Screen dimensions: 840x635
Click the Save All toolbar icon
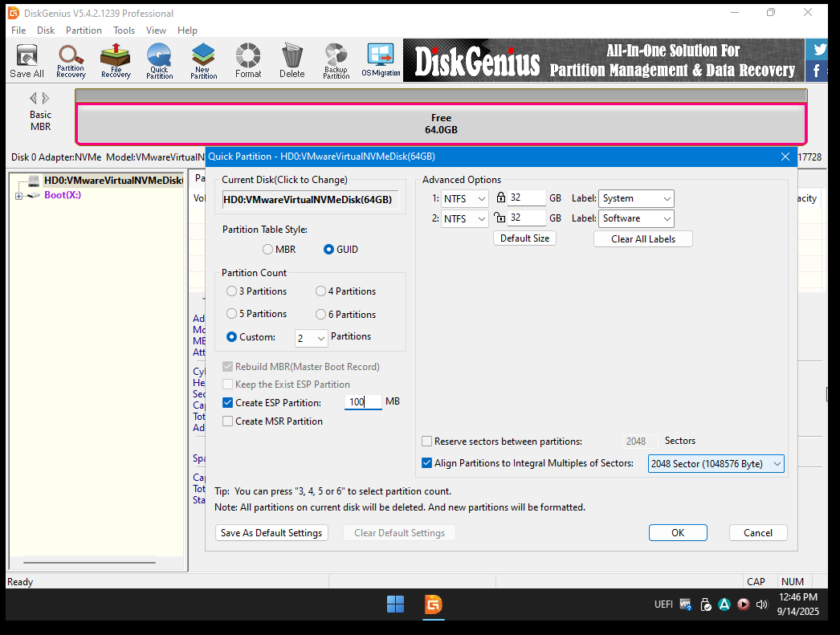coord(27,61)
